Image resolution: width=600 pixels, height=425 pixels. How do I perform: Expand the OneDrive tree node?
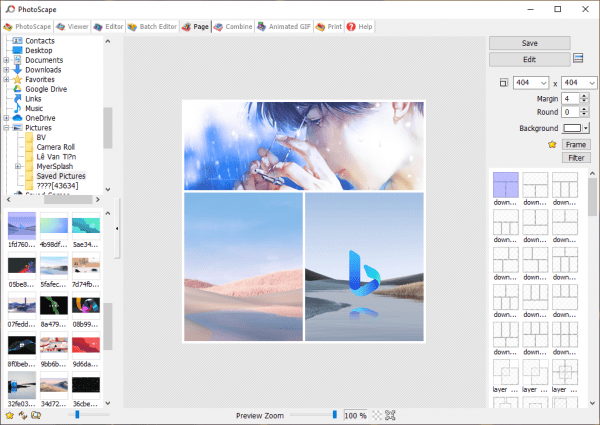[x=6, y=118]
